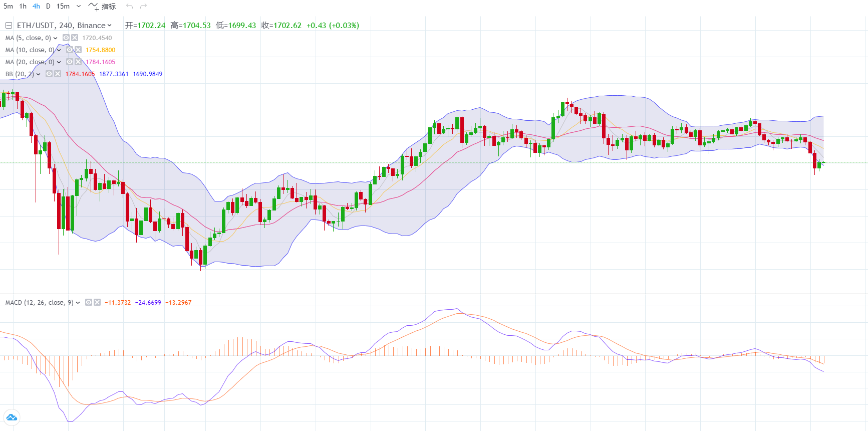This screenshot has width=868, height=431.
Task: Select the 4h timeframe
Action: point(36,6)
